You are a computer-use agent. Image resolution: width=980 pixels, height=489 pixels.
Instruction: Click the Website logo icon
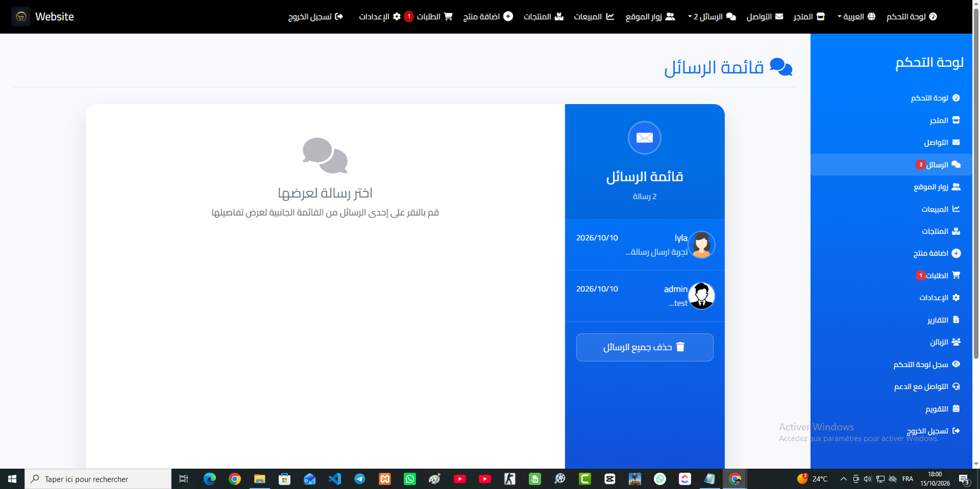click(21, 17)
